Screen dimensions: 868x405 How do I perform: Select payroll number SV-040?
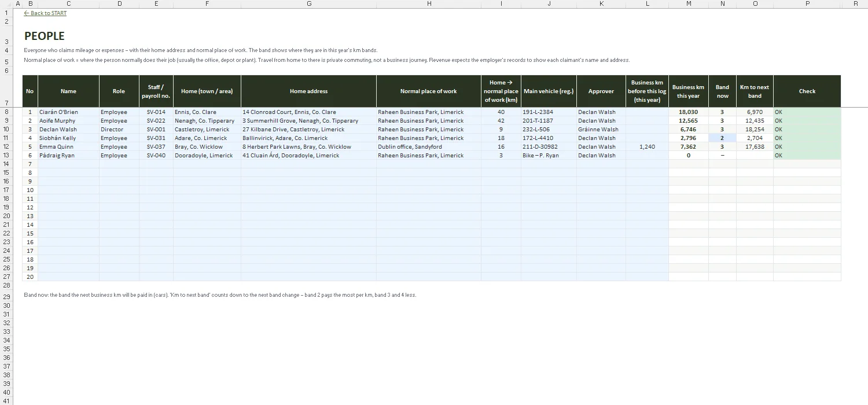point(156,155)
